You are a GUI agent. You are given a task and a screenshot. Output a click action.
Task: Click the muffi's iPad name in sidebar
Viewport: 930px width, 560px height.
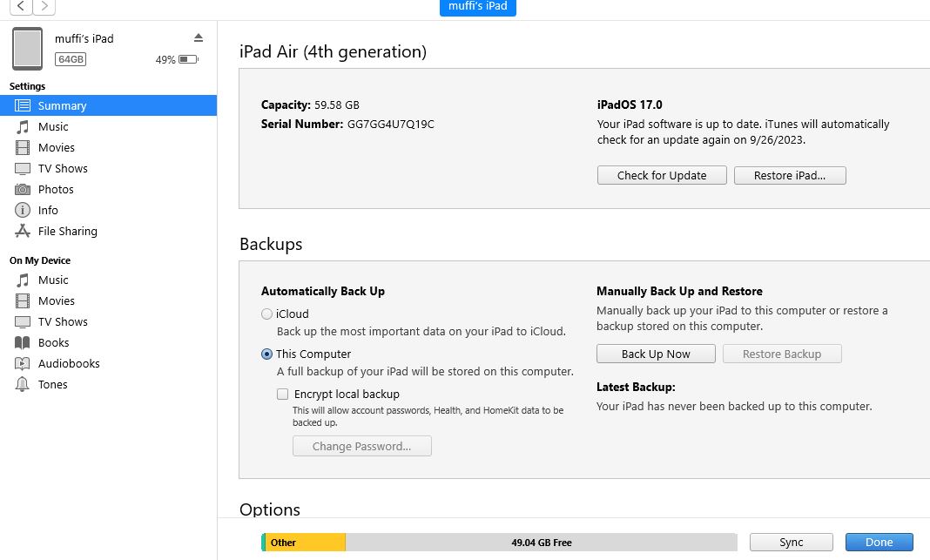coord(84,38)
